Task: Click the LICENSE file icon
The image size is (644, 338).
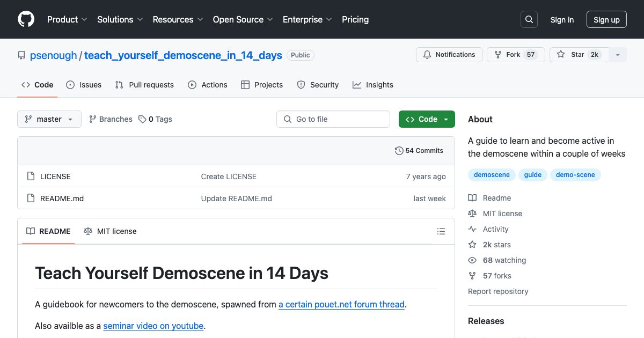Action: pyautogui.click(x=30, y=177)
